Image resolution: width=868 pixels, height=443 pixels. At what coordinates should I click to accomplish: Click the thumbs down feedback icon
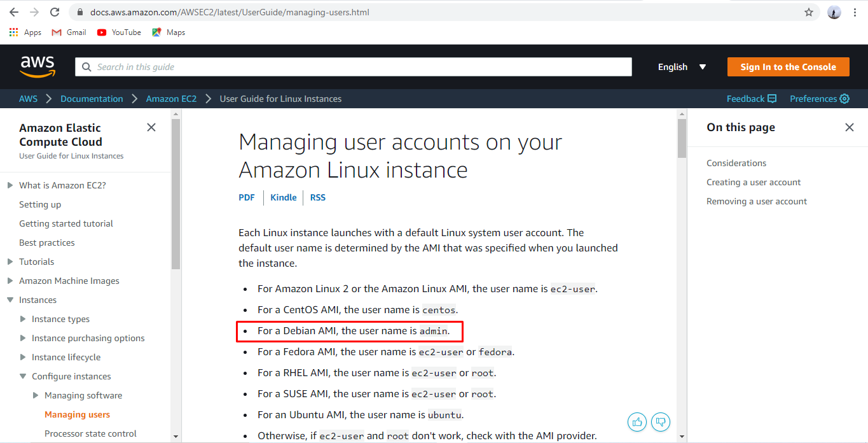661,421
